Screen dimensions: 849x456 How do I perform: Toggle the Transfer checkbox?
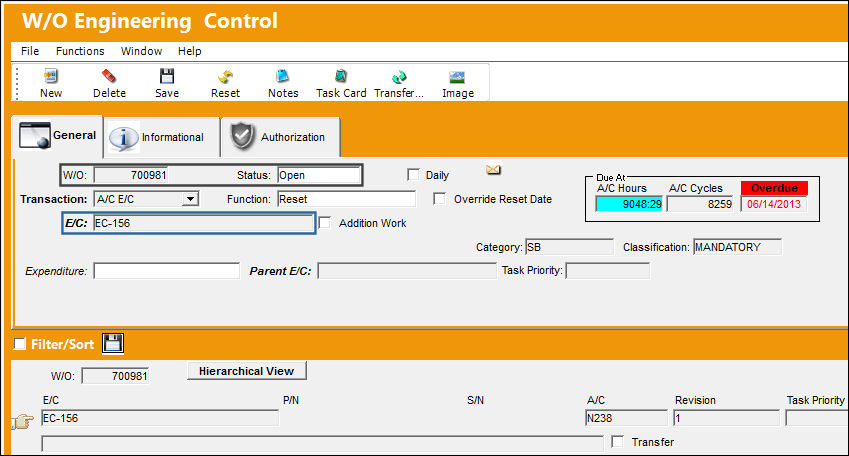point(617,441)
